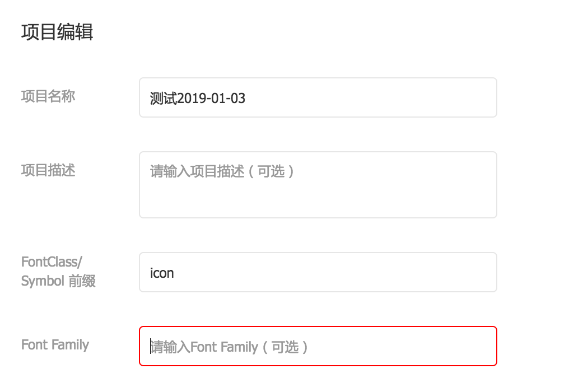This screenshot has height=392, width=569.
Task: Click the Font Family field label
Action: [54, 346]
